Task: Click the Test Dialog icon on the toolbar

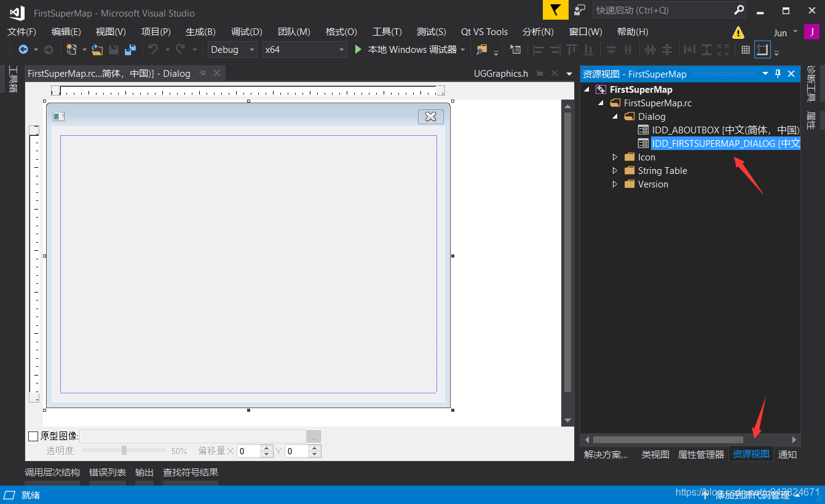Action: click(x=515, y=50)
